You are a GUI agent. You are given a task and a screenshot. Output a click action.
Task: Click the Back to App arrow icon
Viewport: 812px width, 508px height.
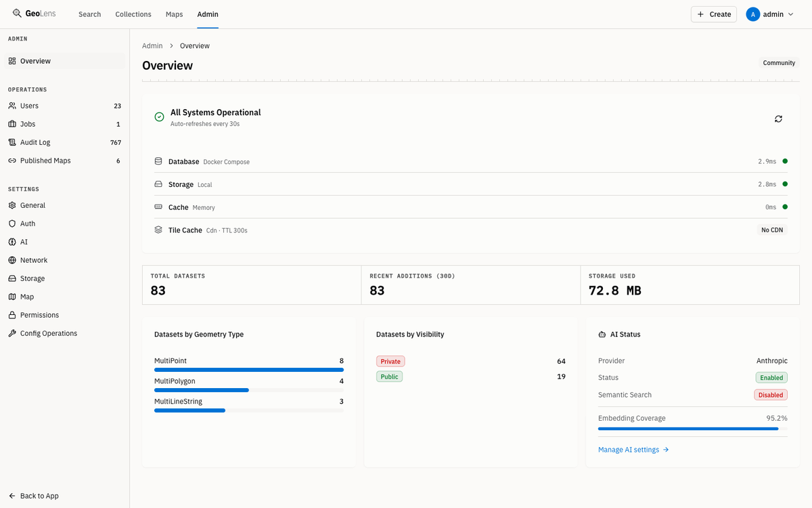(x=12, y=496)
